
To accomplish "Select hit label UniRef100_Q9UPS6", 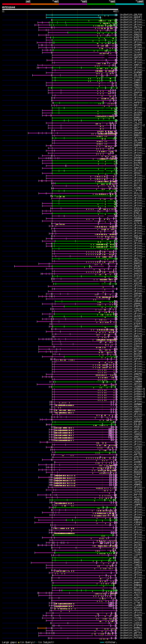I will 131,93.
